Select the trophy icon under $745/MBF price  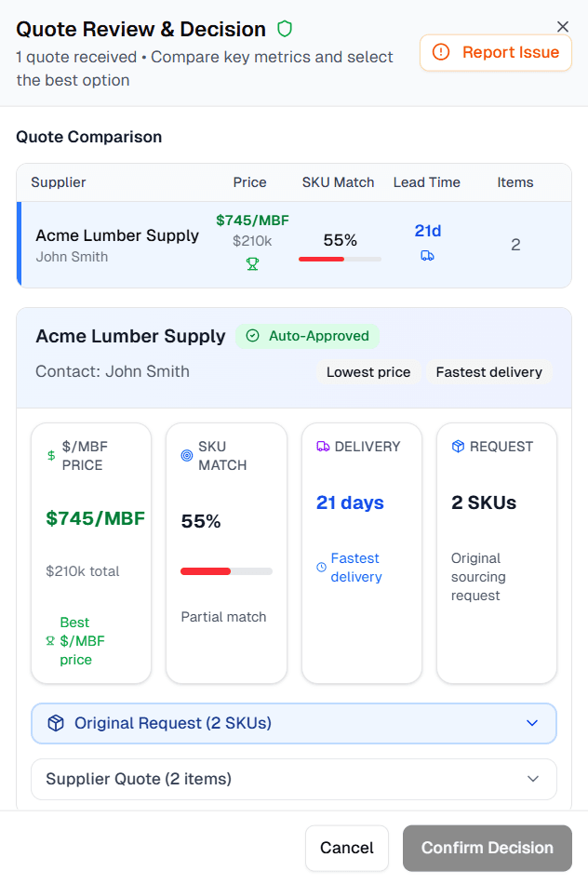click(252, 264)
